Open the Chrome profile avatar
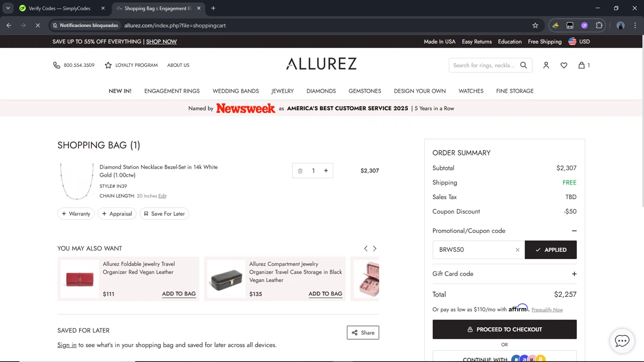 tap(620, 25)
